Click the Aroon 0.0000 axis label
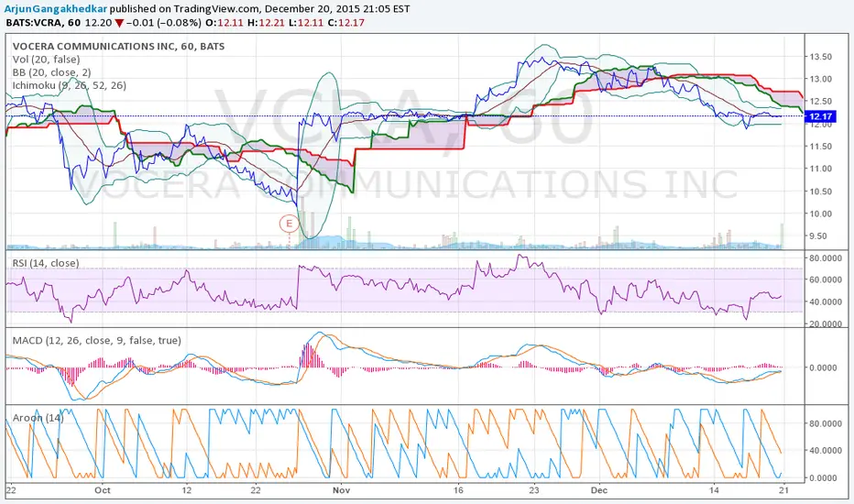 point(823,477)
